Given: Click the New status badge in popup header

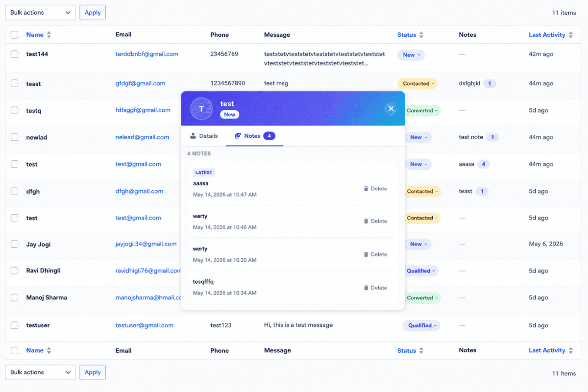Looking at the screenshot, I should point(230,114).
